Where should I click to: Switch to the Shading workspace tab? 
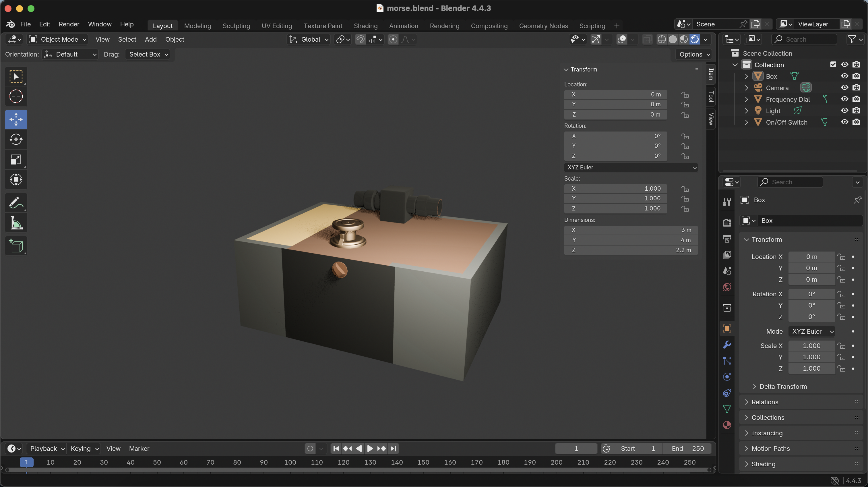point(366,26)
